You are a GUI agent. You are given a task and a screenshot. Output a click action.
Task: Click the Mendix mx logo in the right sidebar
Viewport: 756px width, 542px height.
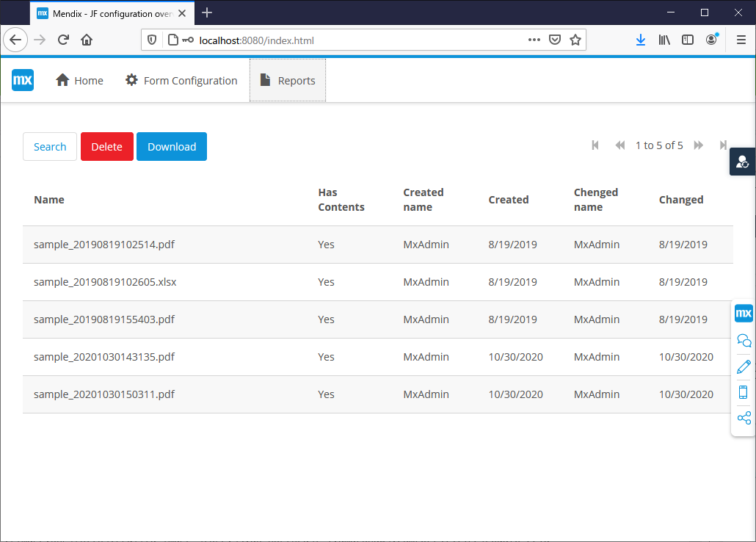744,313
